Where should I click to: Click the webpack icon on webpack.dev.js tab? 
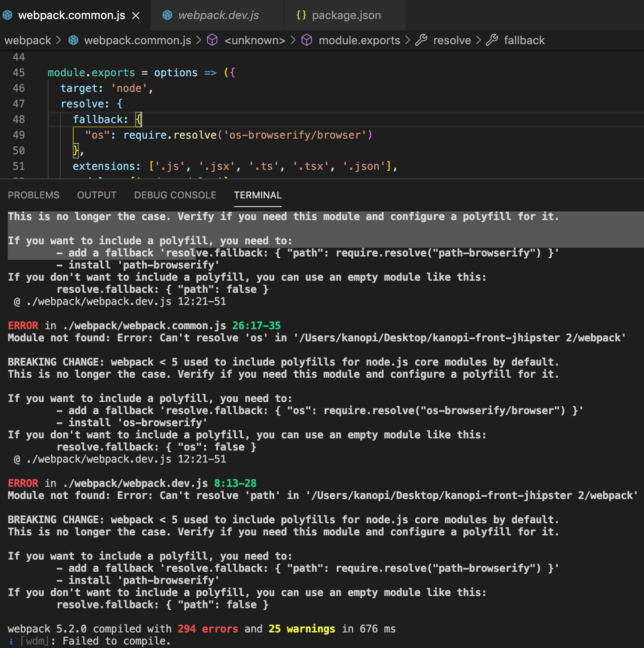(x=167, y=15)
